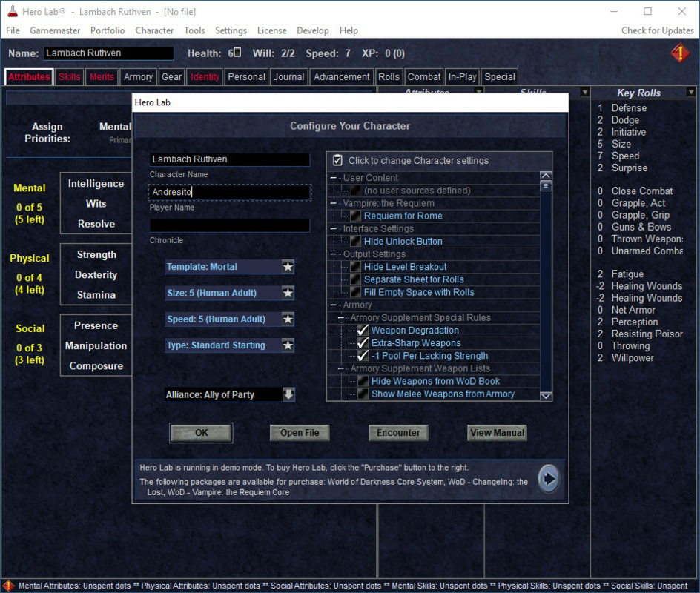Click the clipboard icon beside Character settings header
Image resolution: width=700 pixels, height=593 pixels.
click(x=337, y=160)
